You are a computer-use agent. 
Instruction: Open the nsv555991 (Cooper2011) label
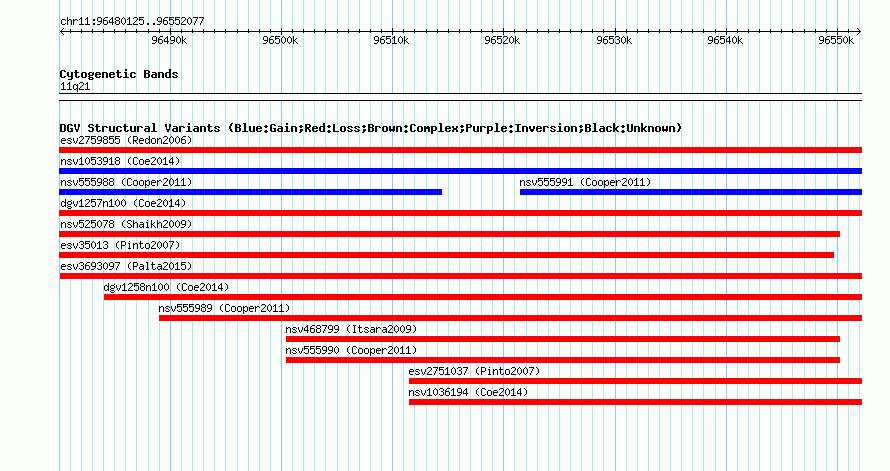585,182
